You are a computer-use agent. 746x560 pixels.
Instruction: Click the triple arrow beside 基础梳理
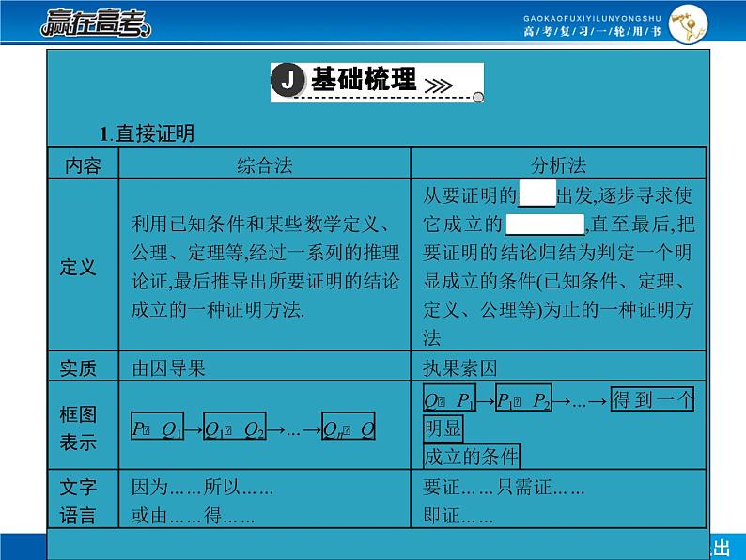[x=438, y=86]
